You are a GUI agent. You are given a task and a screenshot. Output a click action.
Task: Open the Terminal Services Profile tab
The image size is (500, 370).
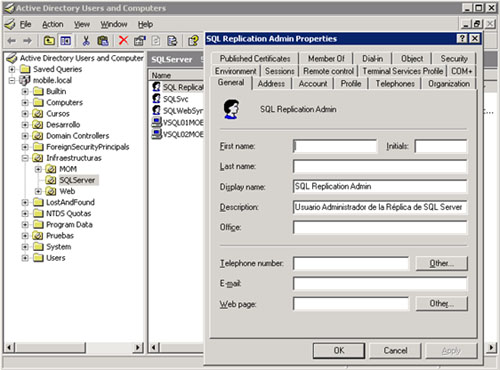403,71
